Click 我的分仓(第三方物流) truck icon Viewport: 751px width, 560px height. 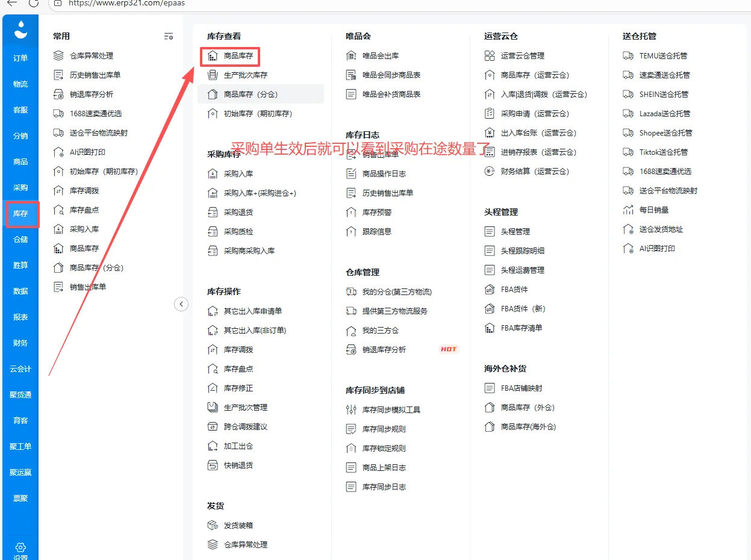351,292
